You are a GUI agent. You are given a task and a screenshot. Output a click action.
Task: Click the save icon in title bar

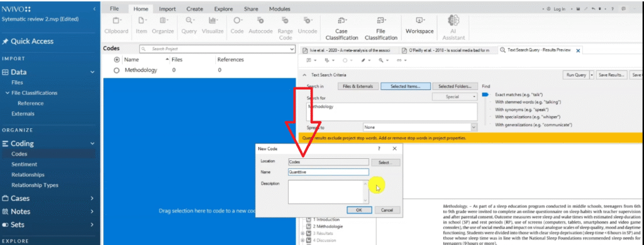pos(579,9)
